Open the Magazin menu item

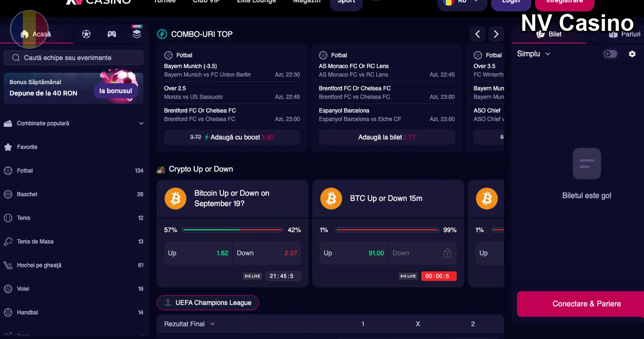point(307,2)
